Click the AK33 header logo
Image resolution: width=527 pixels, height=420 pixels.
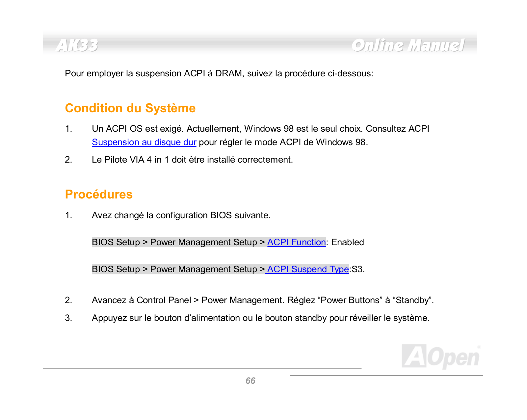(x=77, y=45)
